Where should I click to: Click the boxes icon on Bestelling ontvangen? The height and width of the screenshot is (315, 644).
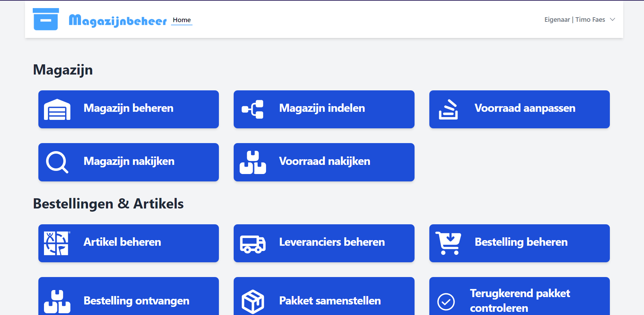pyautogui.click(x=57, y=301)
